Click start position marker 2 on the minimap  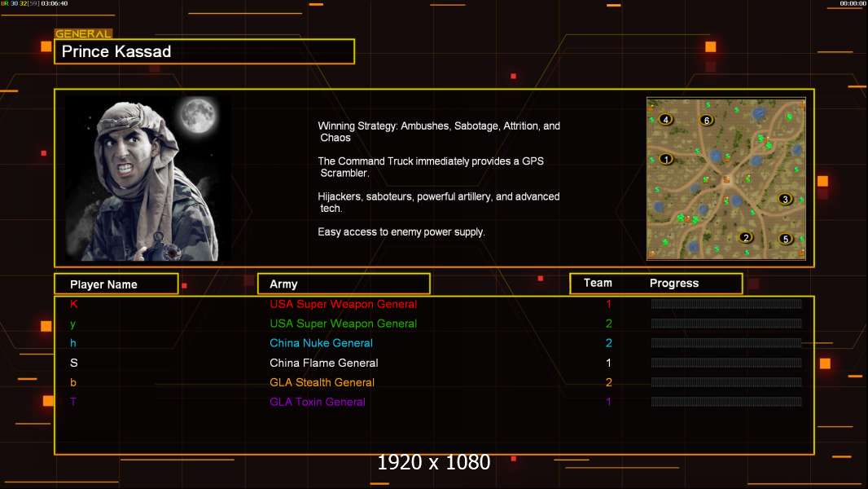point(746,238)
